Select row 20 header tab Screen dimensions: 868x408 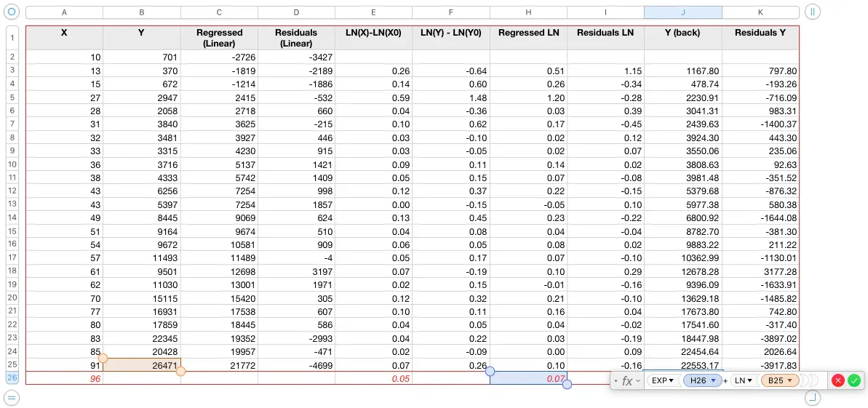coord(12,297)
